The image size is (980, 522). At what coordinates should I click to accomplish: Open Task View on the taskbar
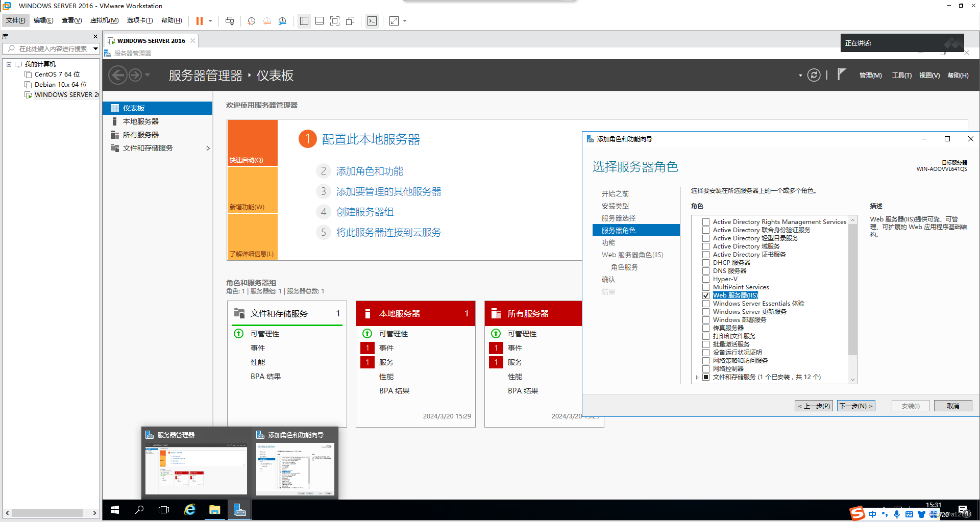coord(164,510)
